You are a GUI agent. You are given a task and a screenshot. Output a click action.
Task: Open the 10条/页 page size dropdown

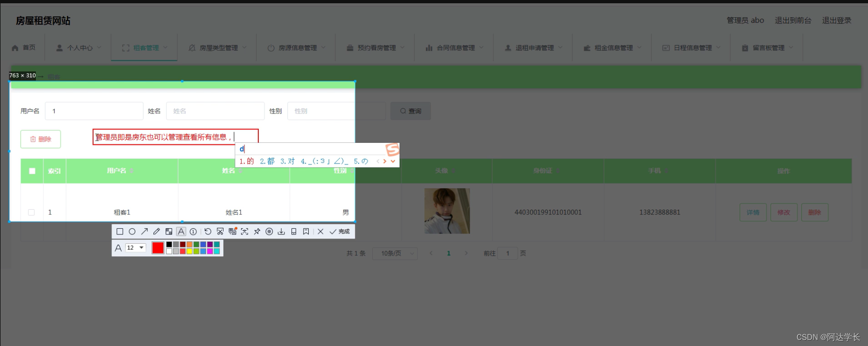[x=395, y=254]
